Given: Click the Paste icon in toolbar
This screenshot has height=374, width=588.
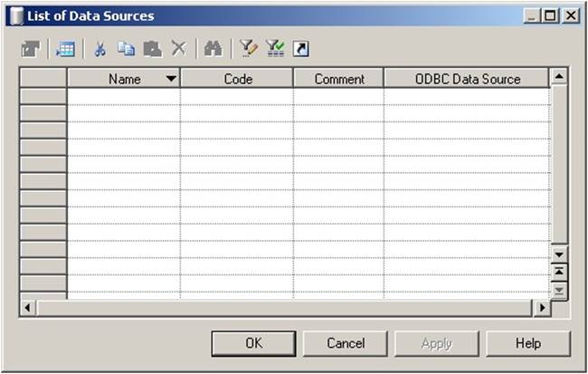Looking at the screenshot, I should pos(153,49).
